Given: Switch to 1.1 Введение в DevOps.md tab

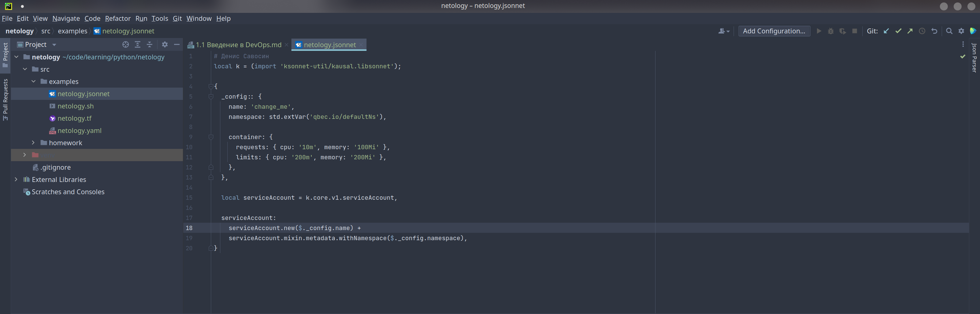Looking at the screenshot, I should coord(238,45).
